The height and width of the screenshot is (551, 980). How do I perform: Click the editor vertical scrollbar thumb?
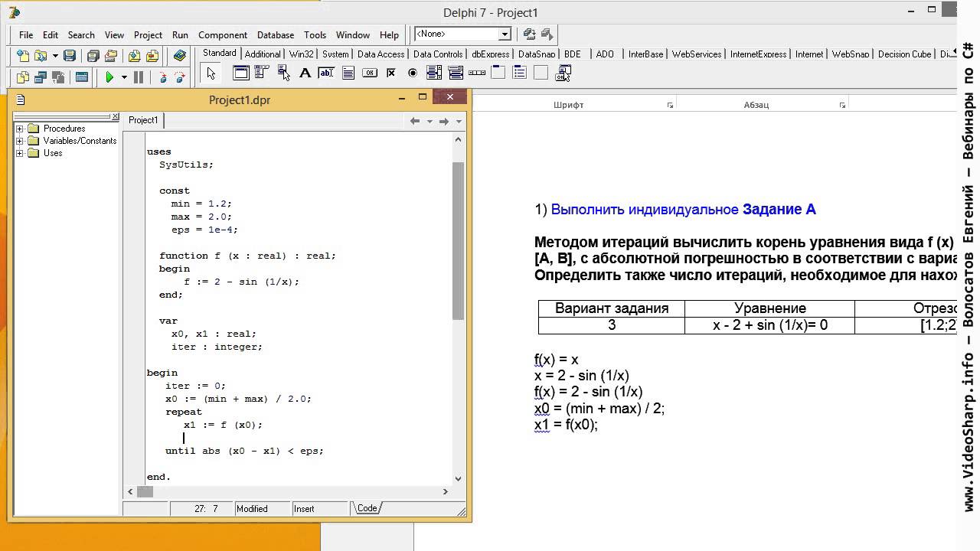tap(459, 240)
